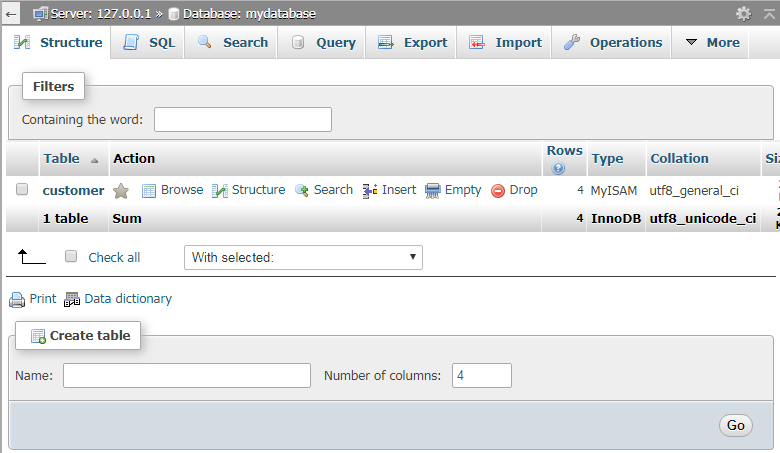Image resolution: width=780 pixels, height=453 pixels.
Task: Click the Data dictionary icon
Action: [72, 299]
